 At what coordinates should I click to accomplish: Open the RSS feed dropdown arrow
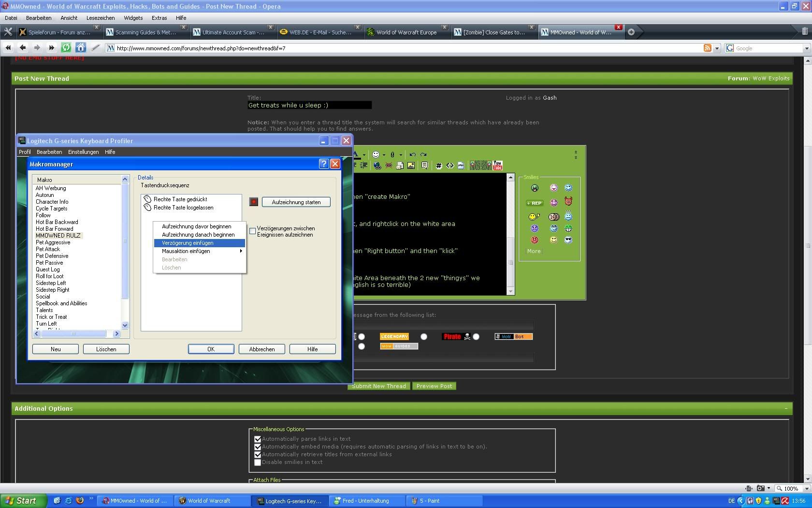[717, 48]
